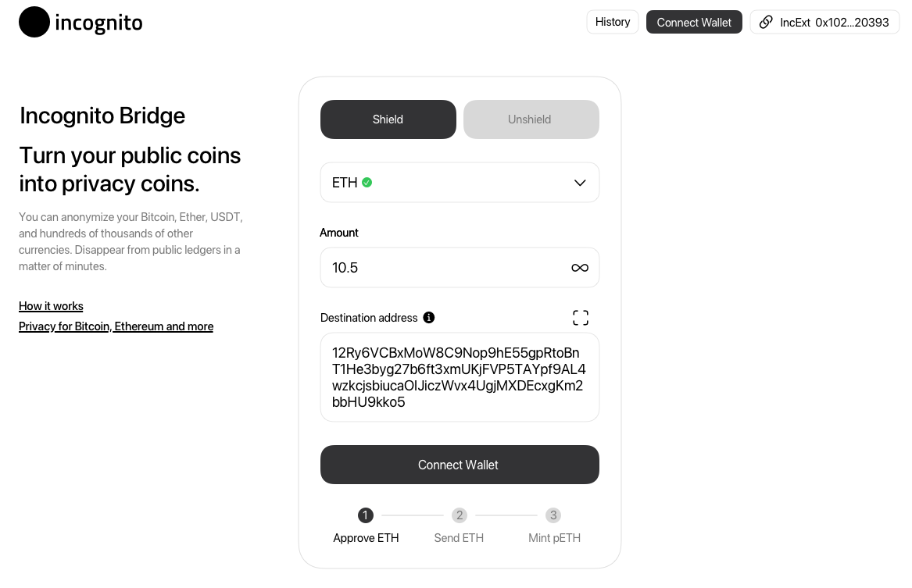The height and width of the screenshot is (588, 912).
Task: Open the QR scan frame icon
Action: (581, 318)
